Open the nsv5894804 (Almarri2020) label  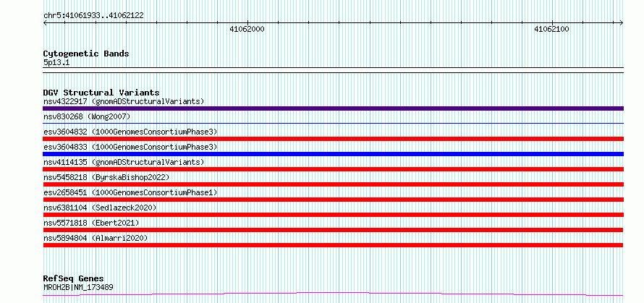[96, 238]
